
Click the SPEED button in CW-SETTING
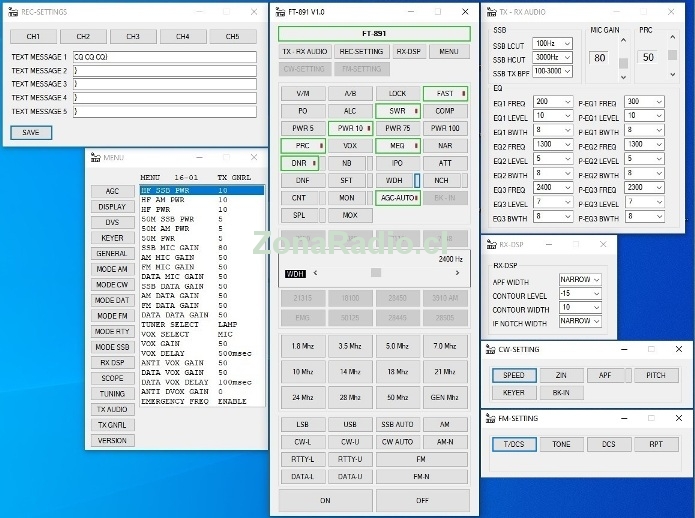coord(514,375)
